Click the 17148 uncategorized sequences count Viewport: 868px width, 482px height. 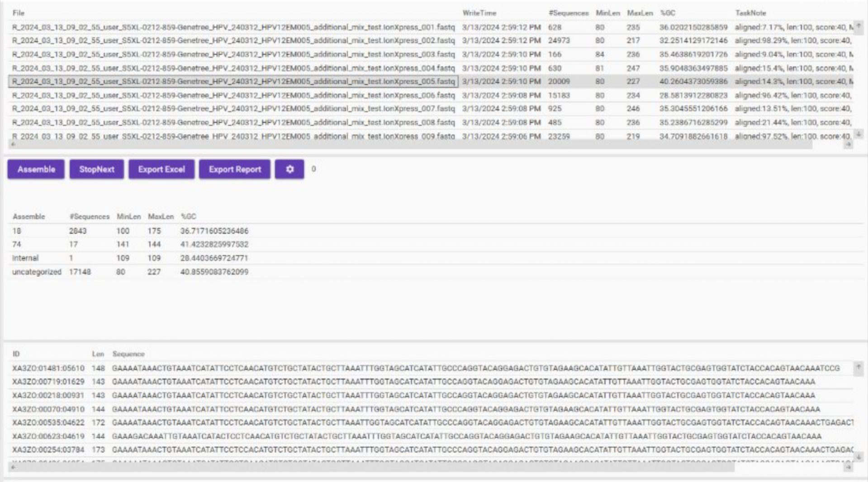[80, 272]
